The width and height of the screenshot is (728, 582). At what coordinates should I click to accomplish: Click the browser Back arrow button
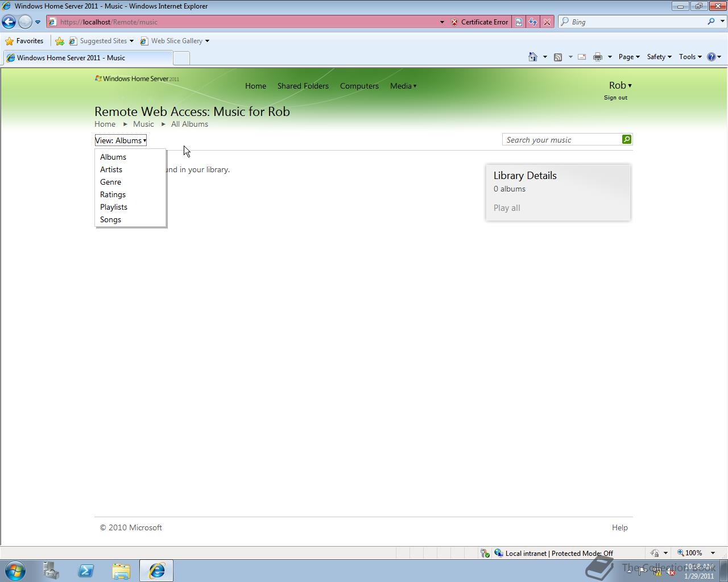[9, 22]
